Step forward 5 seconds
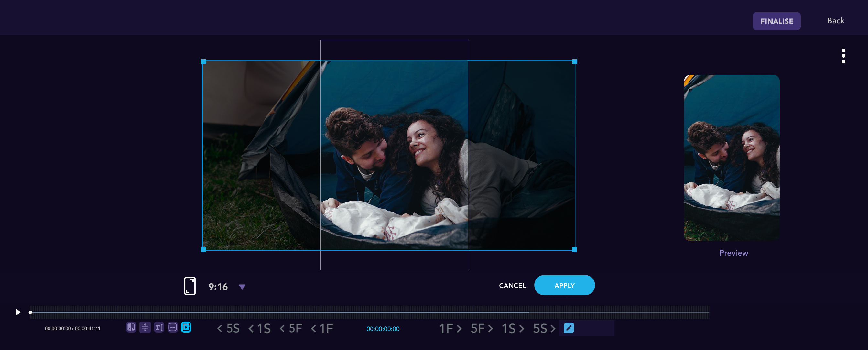 [544, 328]
